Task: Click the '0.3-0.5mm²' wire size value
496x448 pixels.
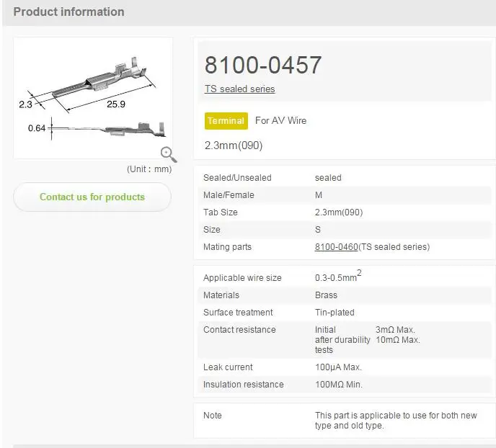Action: click(338, 276)
